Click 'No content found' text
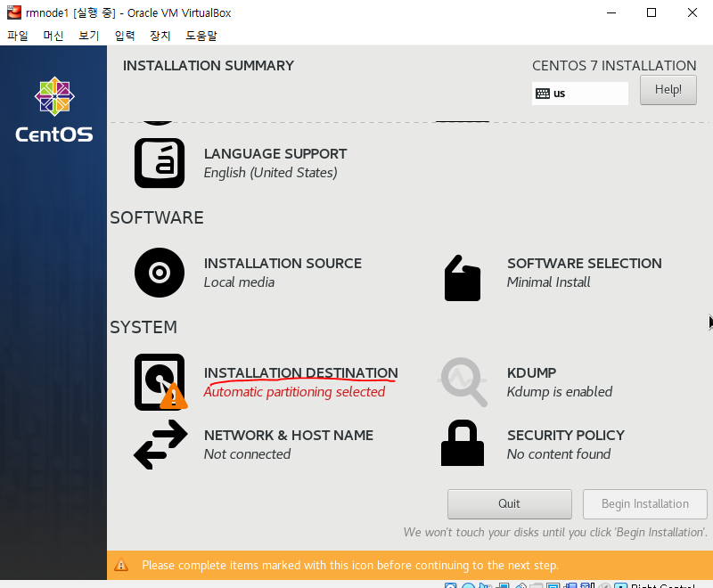The width and height of the screenshot is (713, 588). [x=559, y=454]
